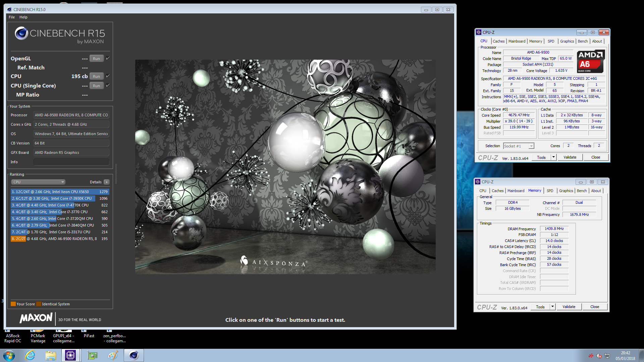
Task: Switch to Cinebench taskbar icon
Action: pos(134,355)
